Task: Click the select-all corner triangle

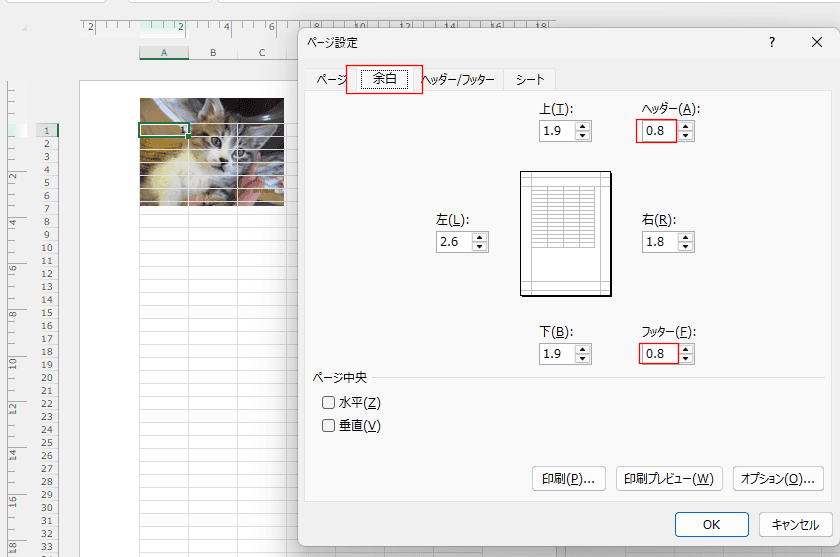Action: tap(24, 28)
